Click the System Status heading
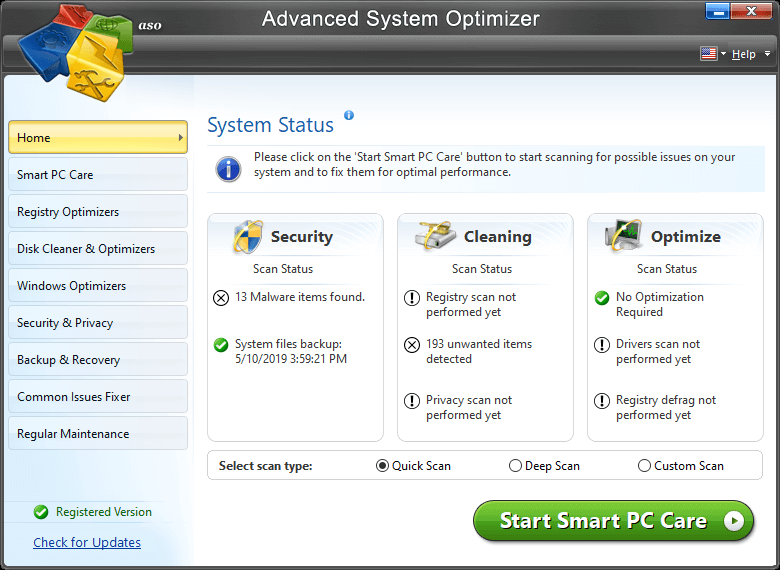 (x=271, y=125)
